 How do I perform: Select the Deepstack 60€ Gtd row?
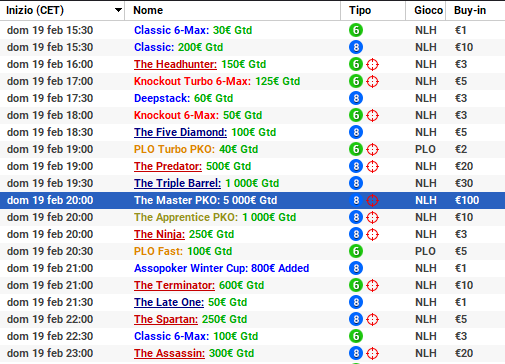coord(252,98)
